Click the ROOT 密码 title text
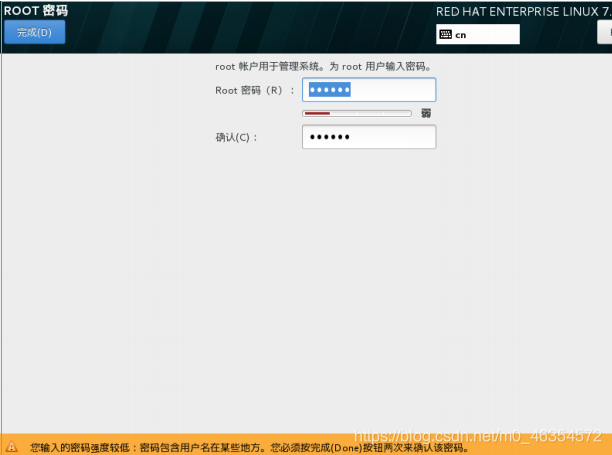Screen dimensions: 612x455 pyautogui.click(x=36, y=11)
